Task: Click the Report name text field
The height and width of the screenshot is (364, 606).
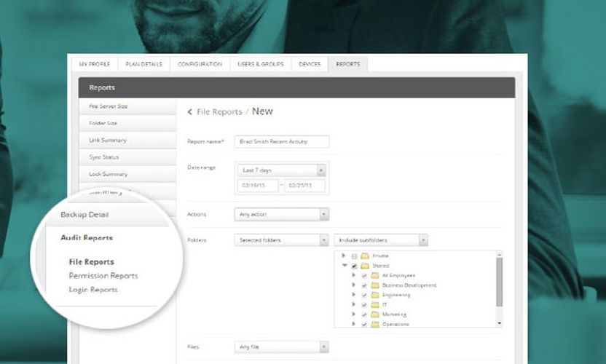Action: coord(281,142)
